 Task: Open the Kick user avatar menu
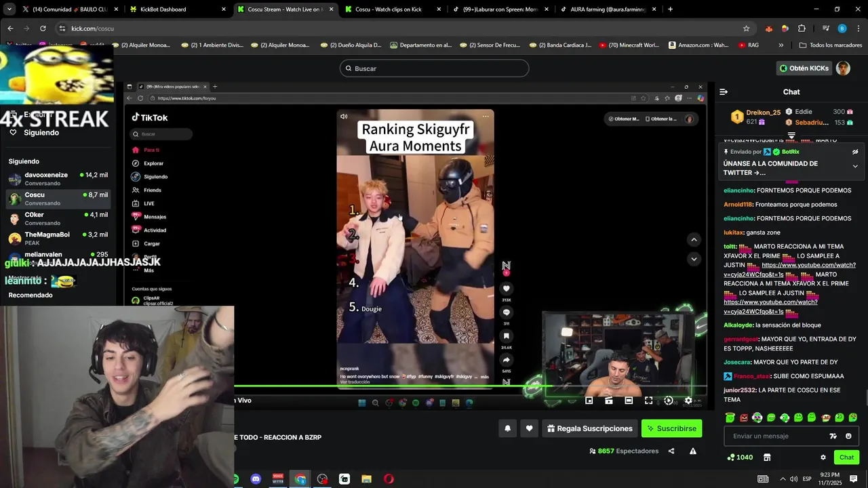843,68
